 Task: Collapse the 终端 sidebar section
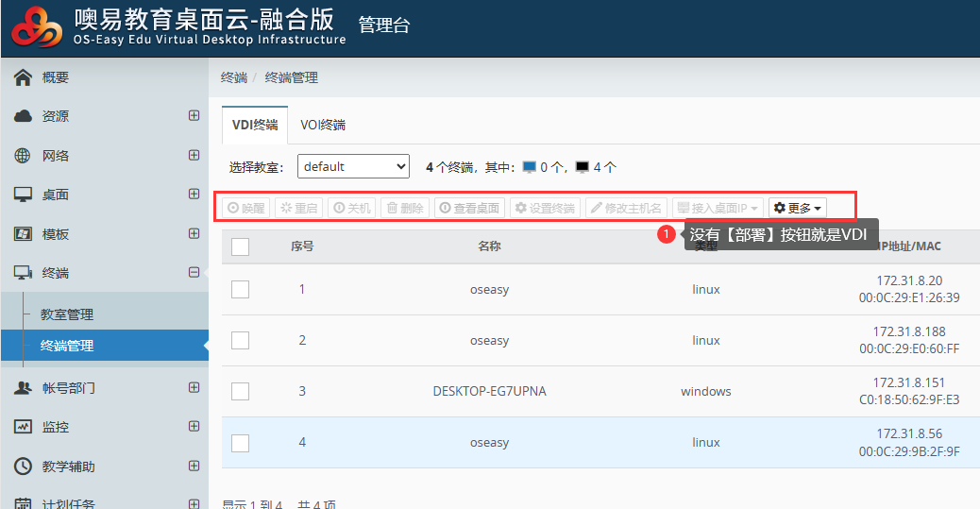194,273
